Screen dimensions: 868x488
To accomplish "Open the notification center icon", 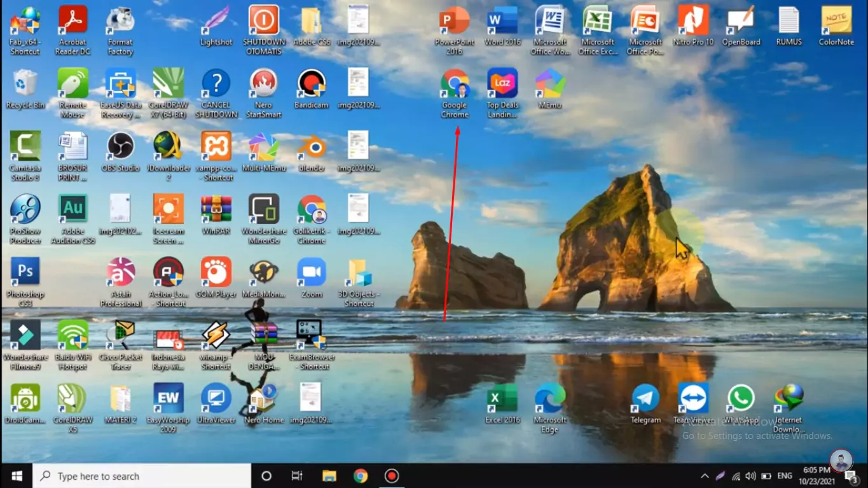I will click(851, 476).
